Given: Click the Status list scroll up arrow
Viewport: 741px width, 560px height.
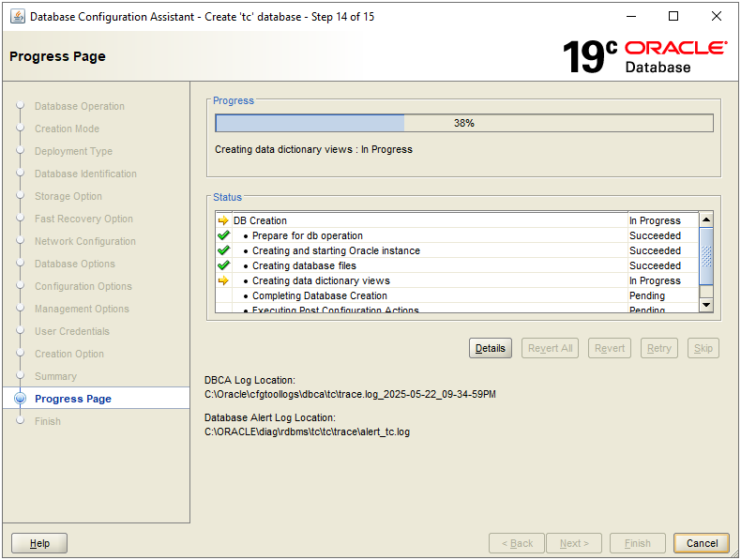Looking at the screenshot, I should click(706, 219).
